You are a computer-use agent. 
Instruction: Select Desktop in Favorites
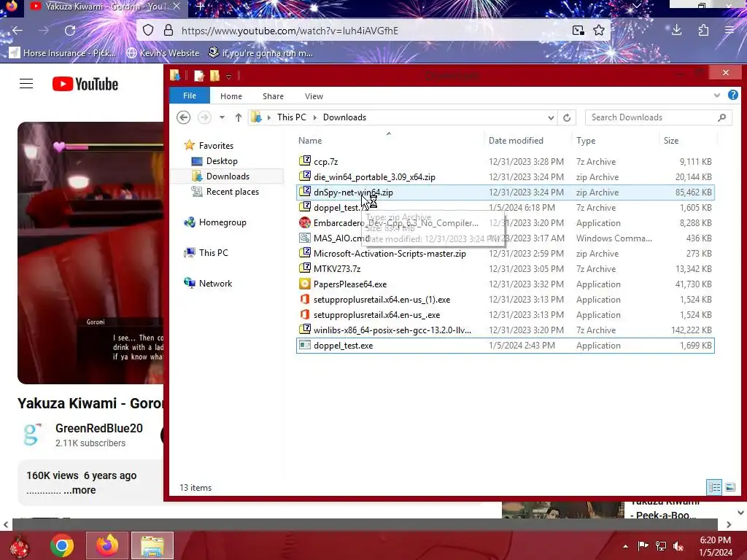point(222,161)
